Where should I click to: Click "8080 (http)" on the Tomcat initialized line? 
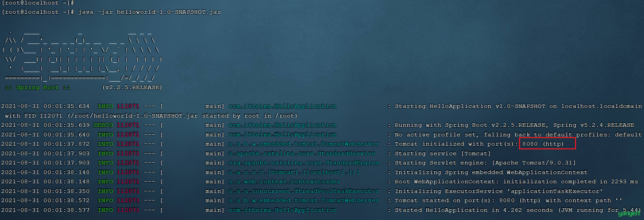click(543, 144)
